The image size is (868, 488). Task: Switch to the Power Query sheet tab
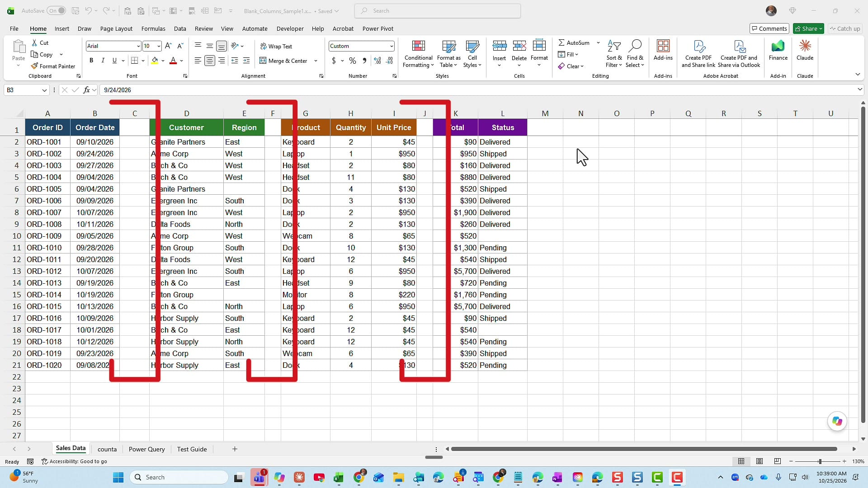click(x=146, y=449)
